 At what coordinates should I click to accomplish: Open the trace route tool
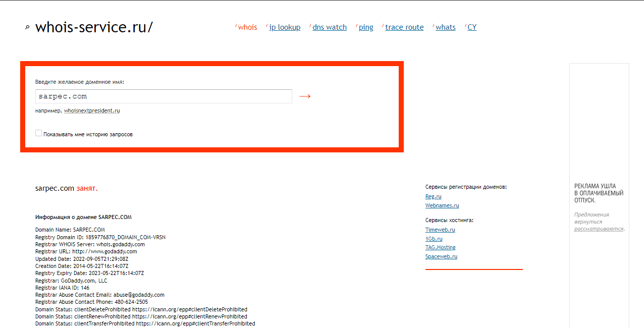tap(404, 27)
